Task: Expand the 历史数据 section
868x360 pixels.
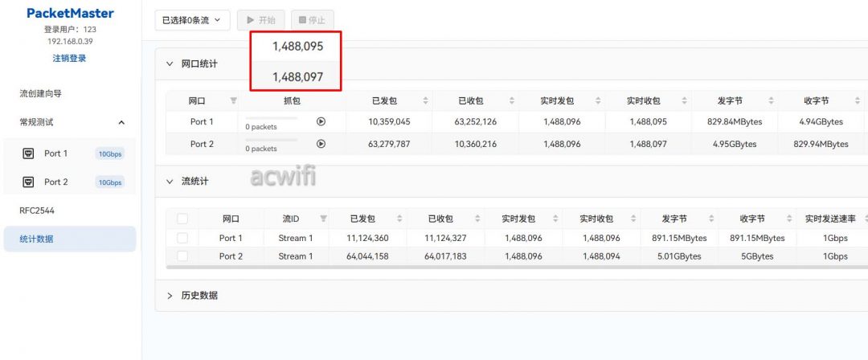Action: coord(170,295)
